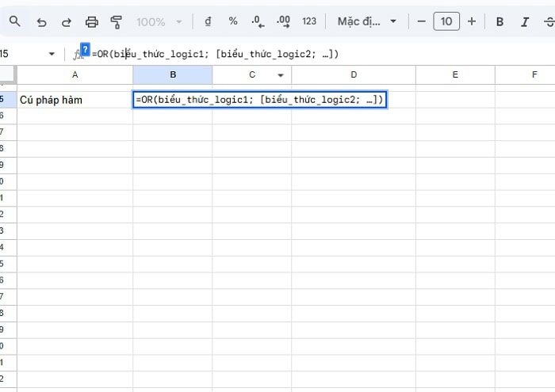
Task: Open the Mặc đị... font dropdown
Action: coord(367,21)
